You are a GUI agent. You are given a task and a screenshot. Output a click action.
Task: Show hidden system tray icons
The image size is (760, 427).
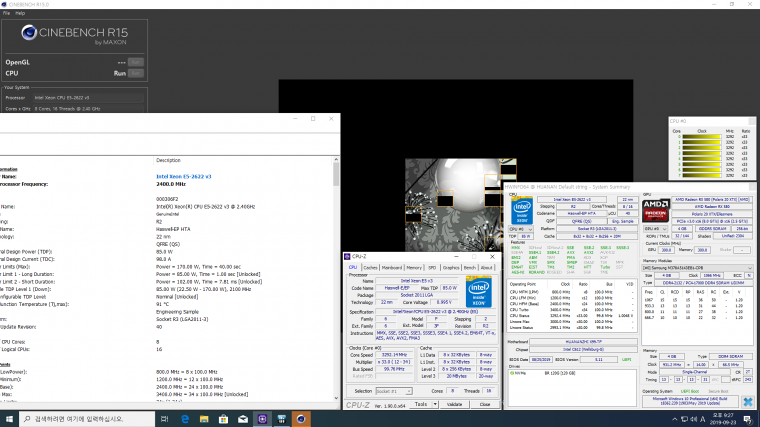click(674, 419)
